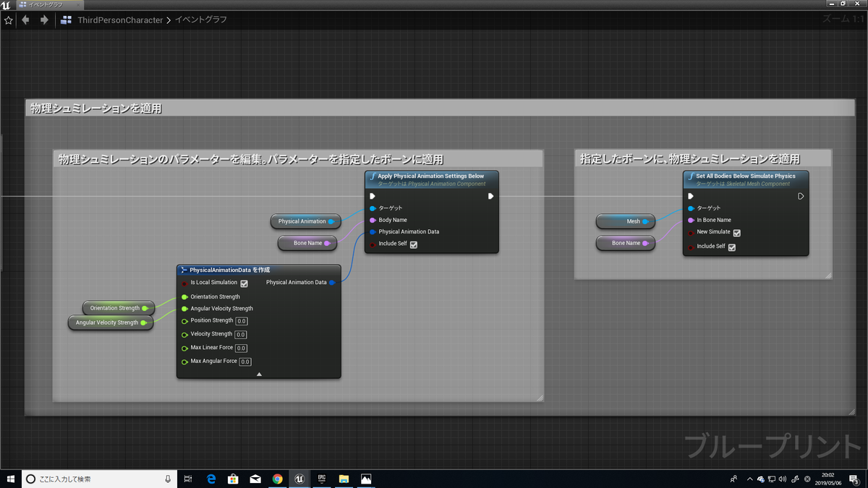Open Microsoft Edge from the taskbar
This screenshot has width=868, height=488.
(x=211, y=479)
